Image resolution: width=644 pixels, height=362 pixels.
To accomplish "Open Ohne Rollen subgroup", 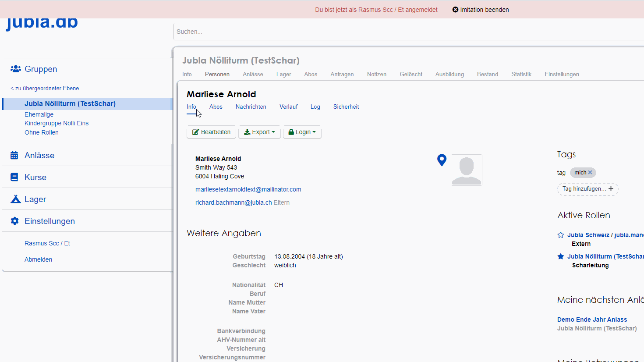I will 42,132.
